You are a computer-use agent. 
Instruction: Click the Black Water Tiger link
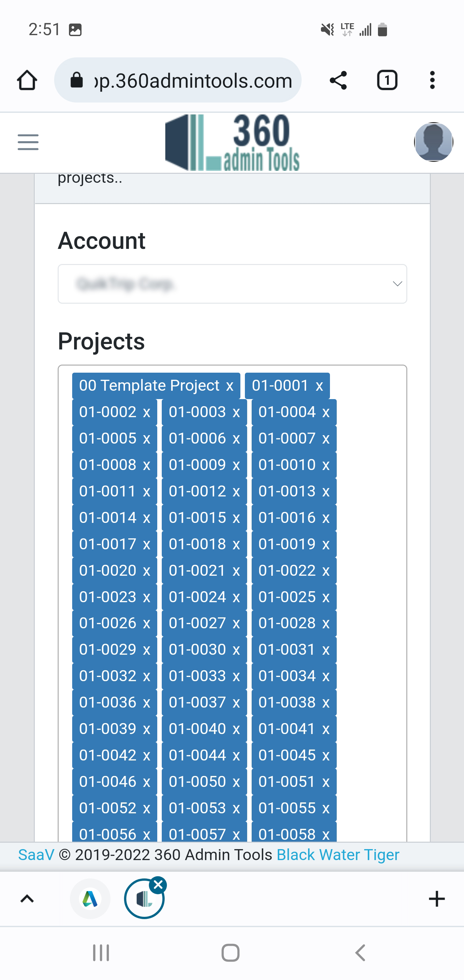coord(338,854)
